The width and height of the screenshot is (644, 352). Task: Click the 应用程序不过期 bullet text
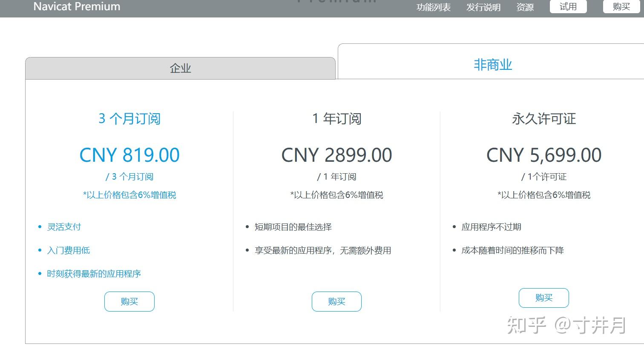(492, 227)
